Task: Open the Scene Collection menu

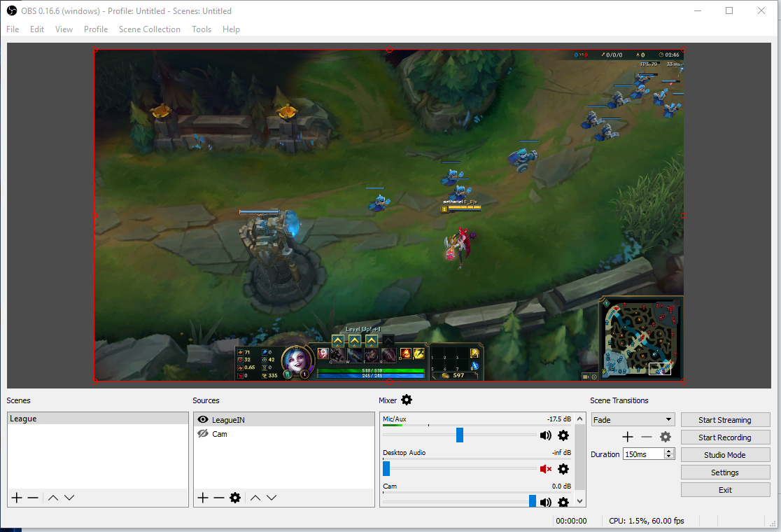Action: (x=150, y=29)
